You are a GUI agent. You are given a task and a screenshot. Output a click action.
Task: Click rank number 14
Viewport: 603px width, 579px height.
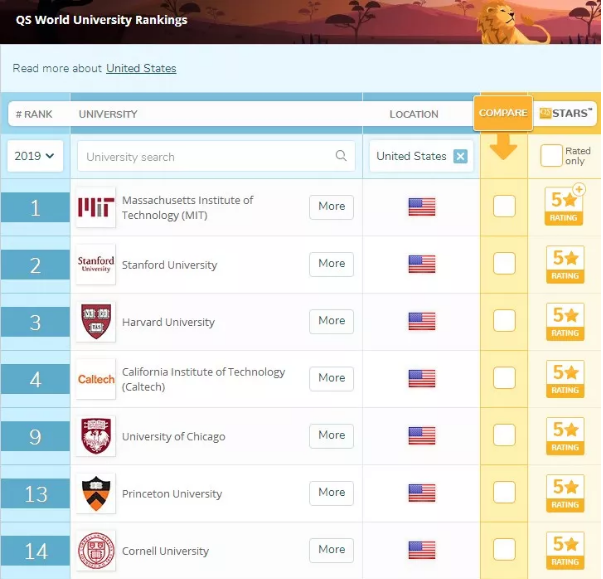[36, 551]
